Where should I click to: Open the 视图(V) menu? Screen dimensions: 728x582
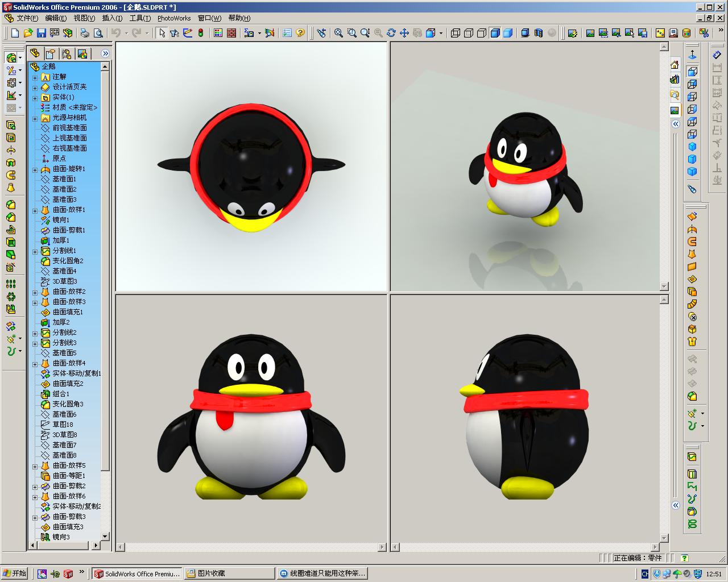coord(84,18)
